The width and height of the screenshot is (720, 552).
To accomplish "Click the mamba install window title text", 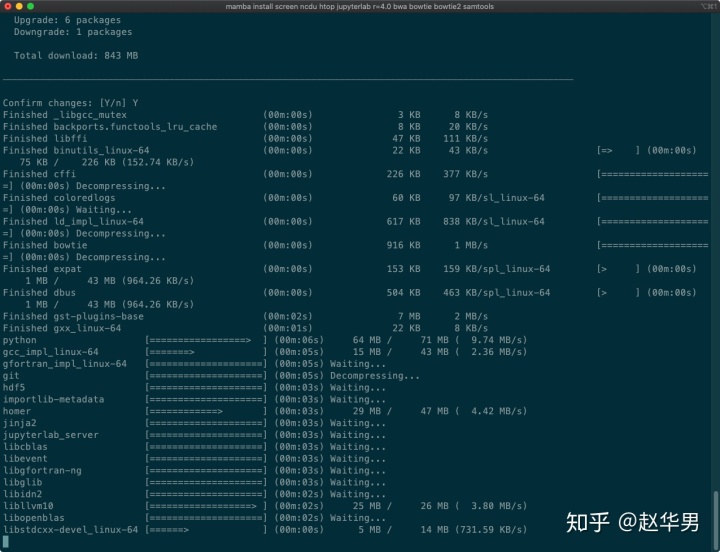I will pyautogui.click(x=360, y=6).
